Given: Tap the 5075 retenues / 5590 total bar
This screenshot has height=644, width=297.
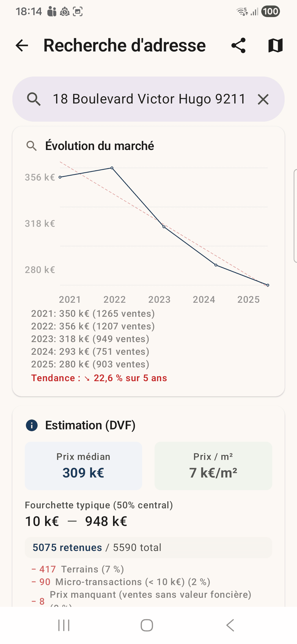Looking at the screenshot, I should 148,548.
